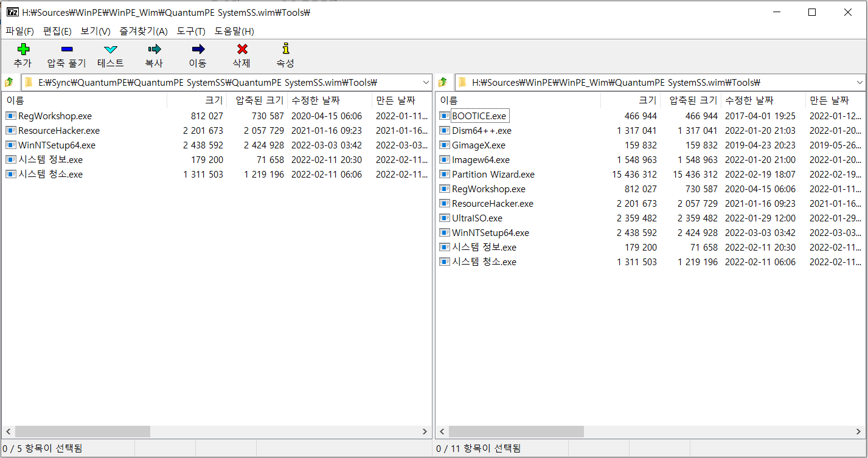Select BOOTICE.exe file icon in right pane

pos(445,116)
